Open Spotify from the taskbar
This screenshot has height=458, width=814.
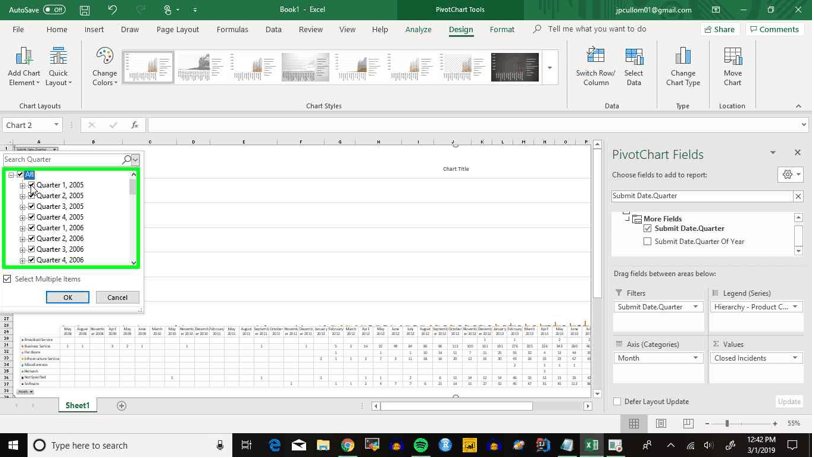tap(420, 445)
